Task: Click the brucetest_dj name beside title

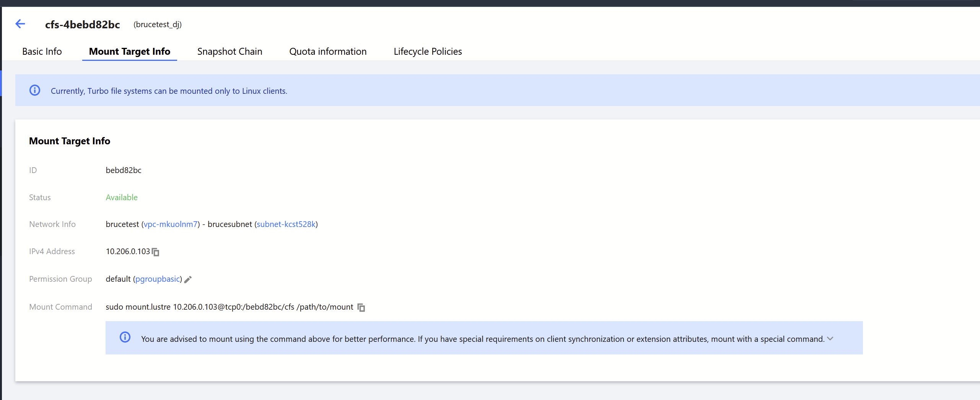Action: coord(158,24)
